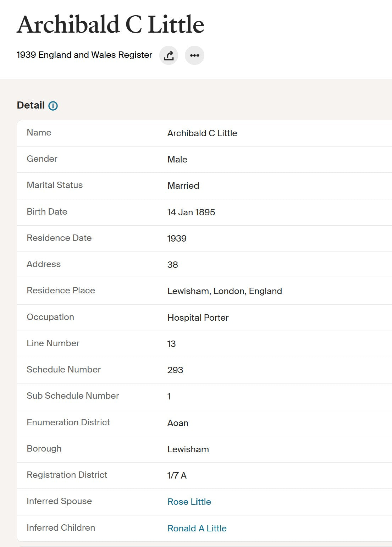This screenshot has height=547, width=392.
Task: Click the Enumeration District value Aoan
Action: coord(178,423)
